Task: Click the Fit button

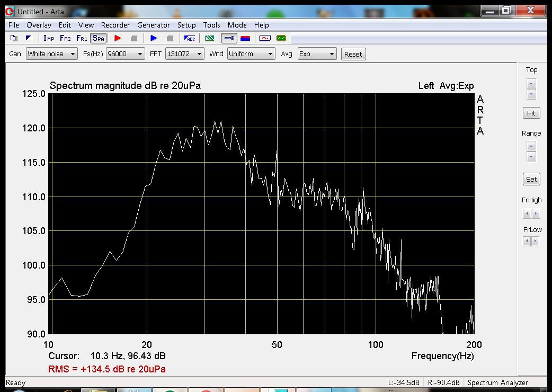Action: click(x=531, y=113)
